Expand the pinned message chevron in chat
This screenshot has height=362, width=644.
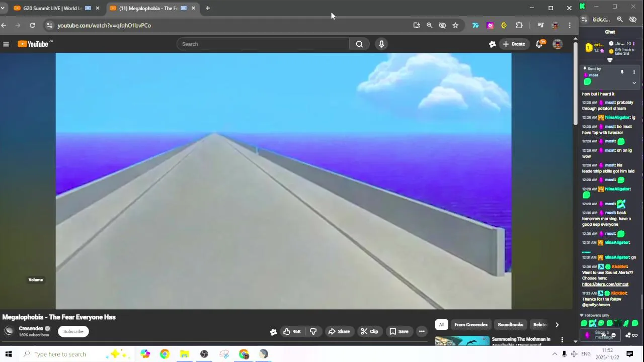[634, 83]
